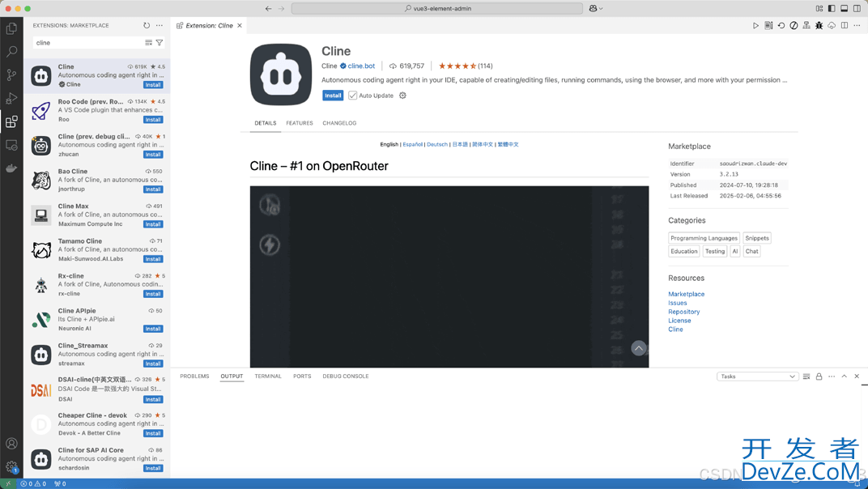Close the Extension: Cline editor tab

tap(240, 25)
